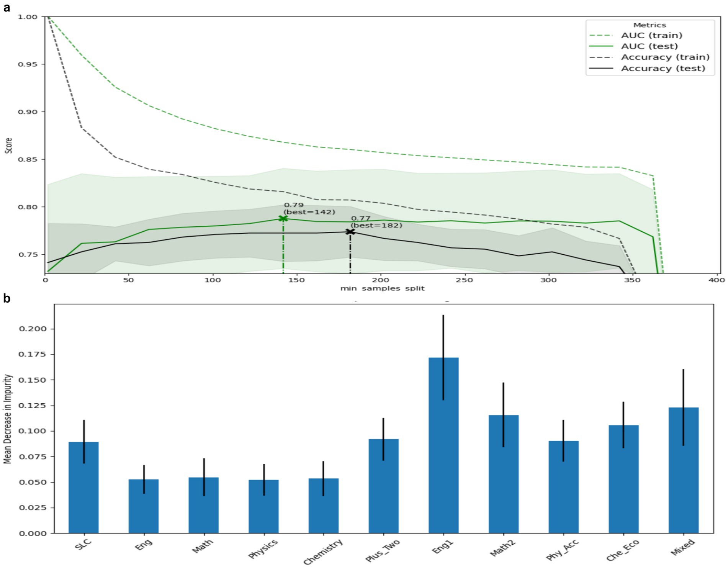Click the 'Math2' x-axis label
This screenshot has height=568, width=728.
pyautogui.click(x=502, y=548)
